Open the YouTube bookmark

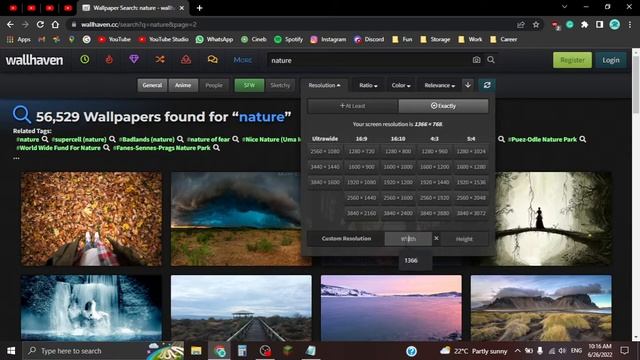click(114, 39)
